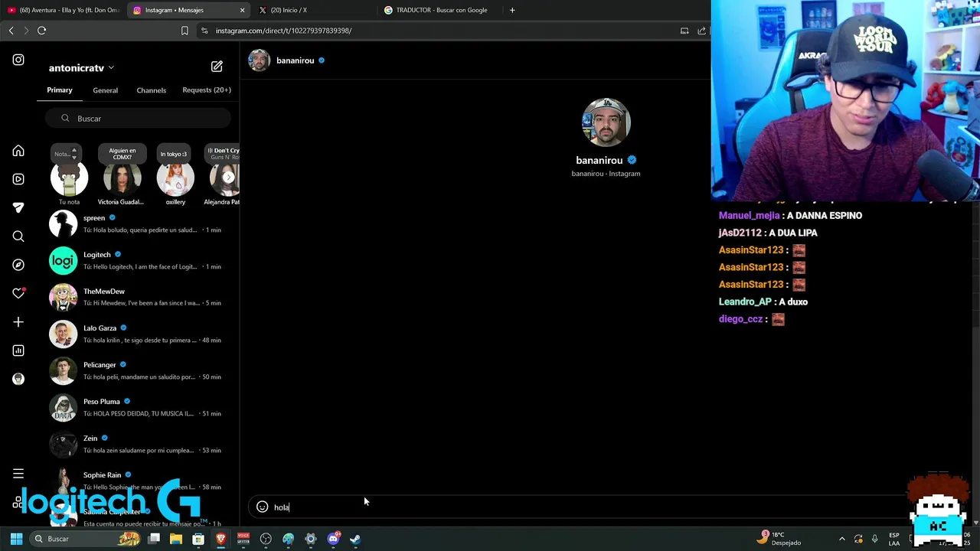
Task: Click the ESP LAA language indicator
Action: [894, 539]
